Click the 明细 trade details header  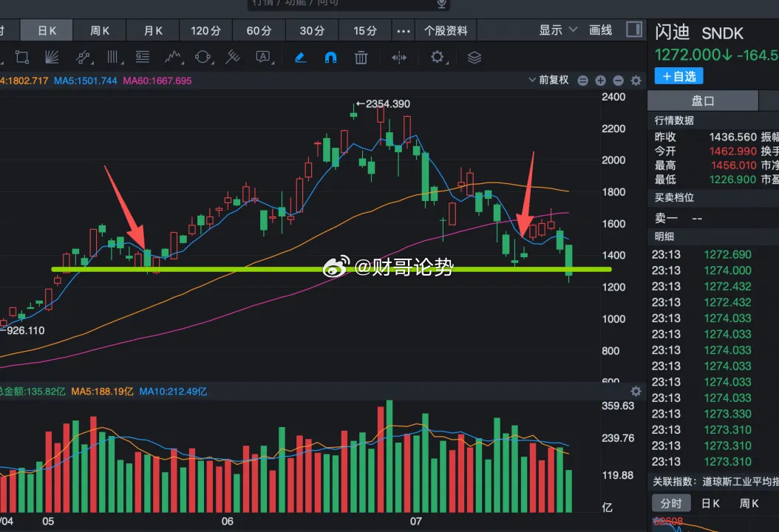point(664,236)
